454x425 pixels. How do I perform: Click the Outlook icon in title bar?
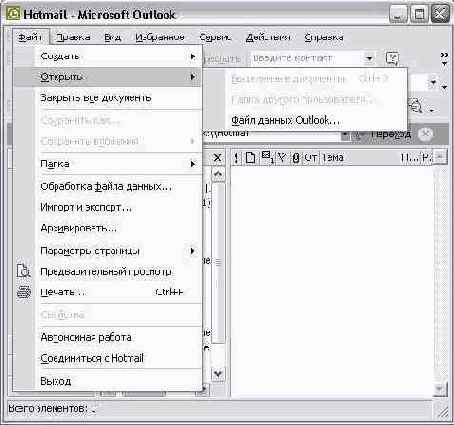13,14
